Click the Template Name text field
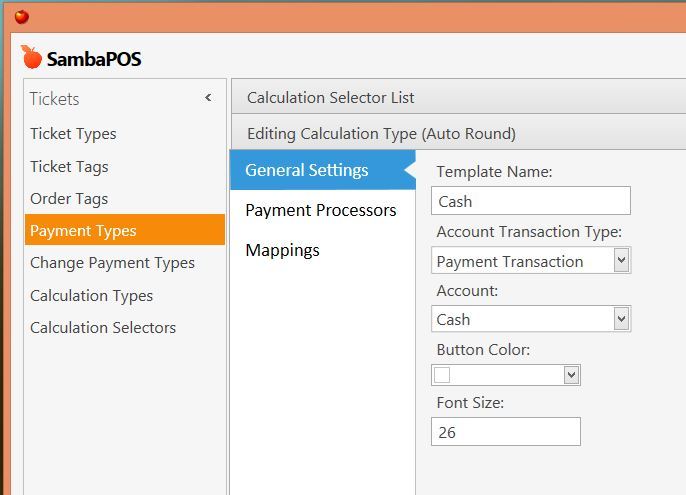Screen dimensions: 686x495 [x=531, y=201]
